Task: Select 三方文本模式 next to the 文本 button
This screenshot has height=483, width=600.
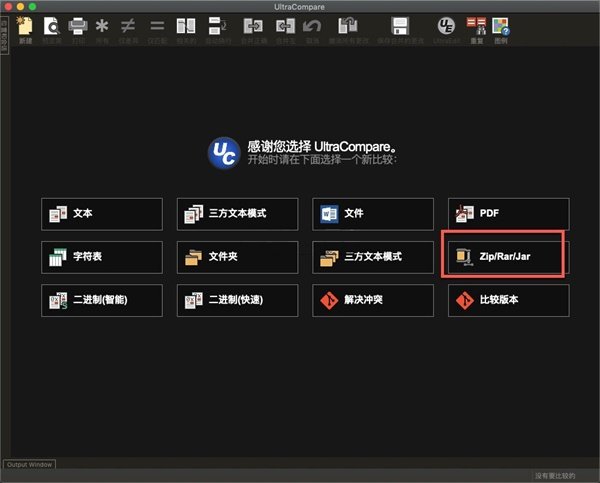Action: (x=237, y=214)
